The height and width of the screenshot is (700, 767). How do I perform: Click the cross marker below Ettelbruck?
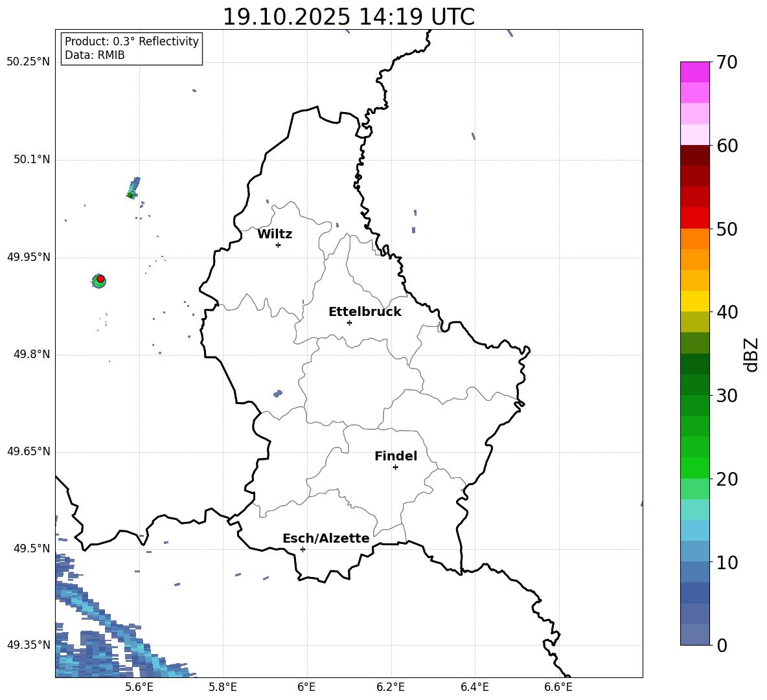pos(349,322)
